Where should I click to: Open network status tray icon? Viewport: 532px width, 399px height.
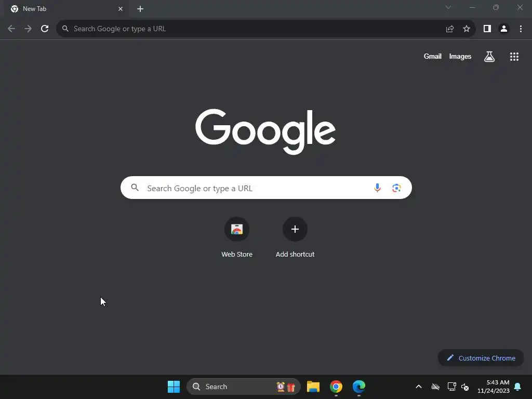(x=452, y=387)
